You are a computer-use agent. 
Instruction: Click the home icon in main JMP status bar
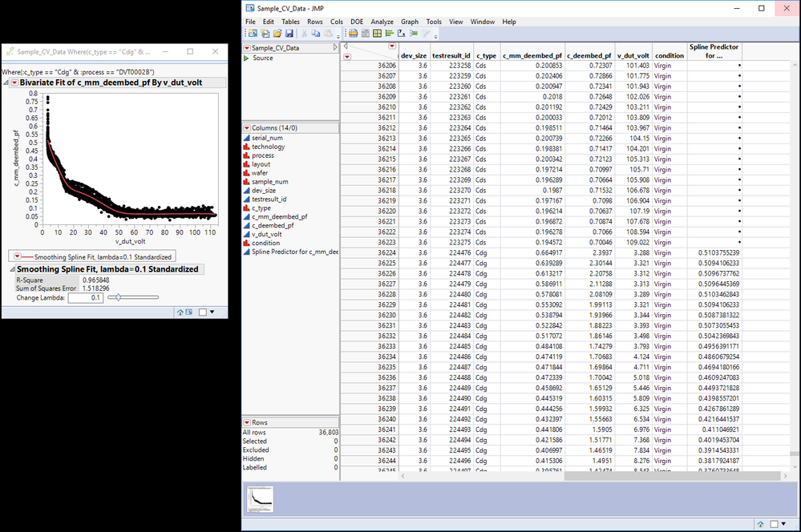(x=760, y=524)
